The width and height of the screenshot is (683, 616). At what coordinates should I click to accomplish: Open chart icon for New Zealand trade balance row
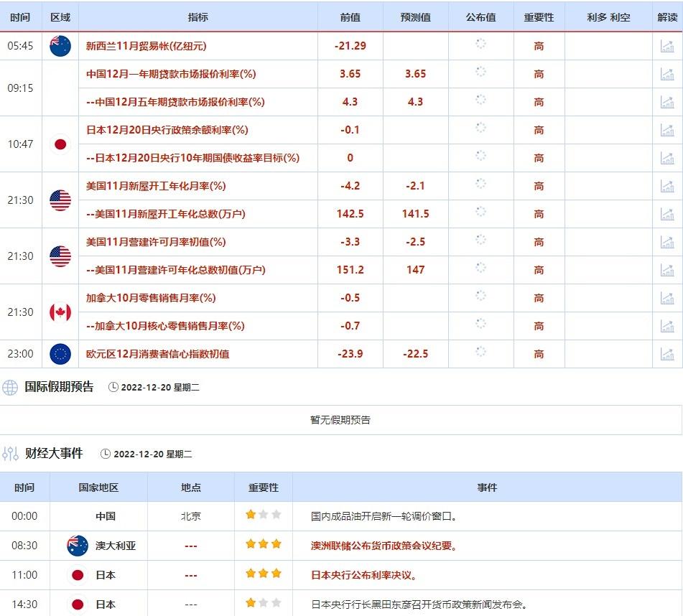pyautogui.click(x=667, y=47)
